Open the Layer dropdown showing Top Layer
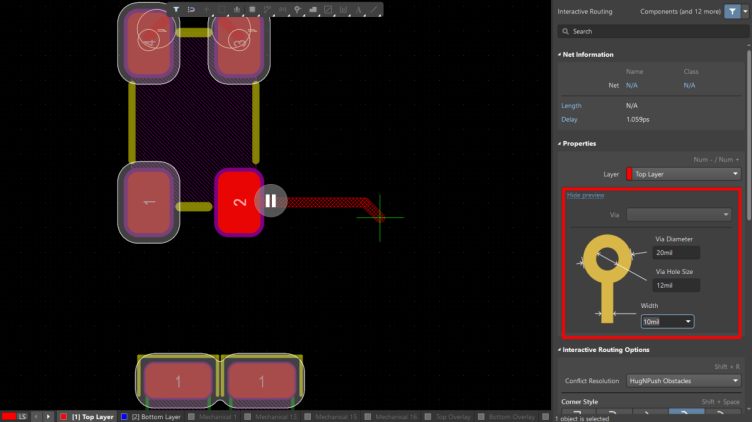The width and height of the screenshot is (753, 422). pos(686,174)
